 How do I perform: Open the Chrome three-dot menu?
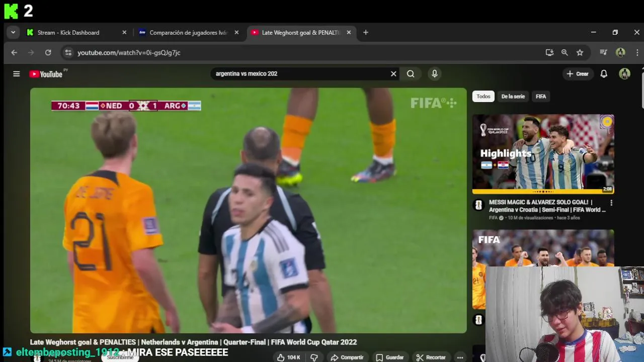pos(637,52)
